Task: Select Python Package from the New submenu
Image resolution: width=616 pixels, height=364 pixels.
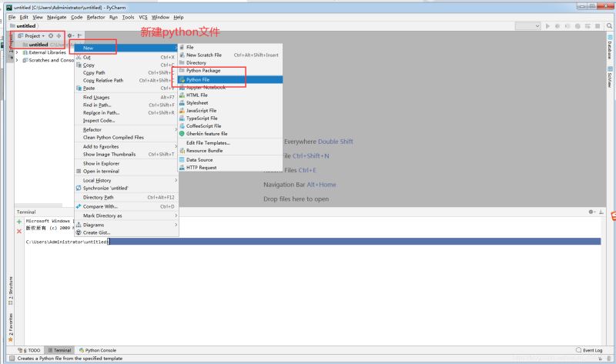Action: point(230,71)
